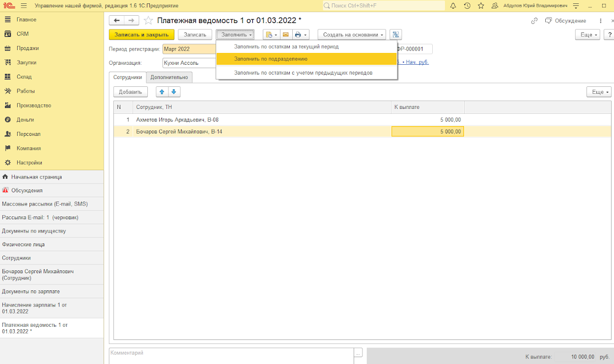
Task: Expand the Создать на основании dropdown
Action: [x=352, y=35]
